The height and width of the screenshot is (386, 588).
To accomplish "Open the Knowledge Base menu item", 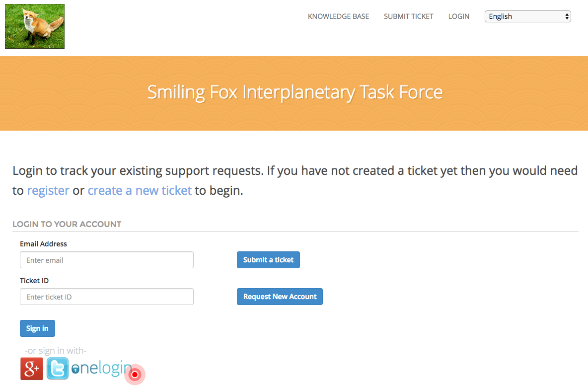I will coord(338,16).
